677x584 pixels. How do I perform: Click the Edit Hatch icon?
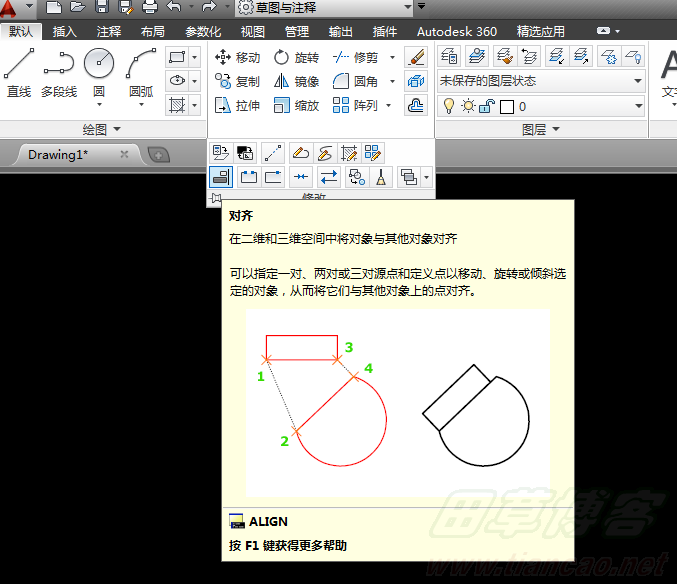348,153
